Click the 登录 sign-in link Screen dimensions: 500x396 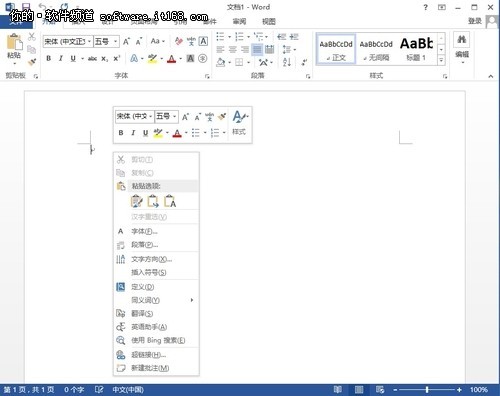coord(475,21)
